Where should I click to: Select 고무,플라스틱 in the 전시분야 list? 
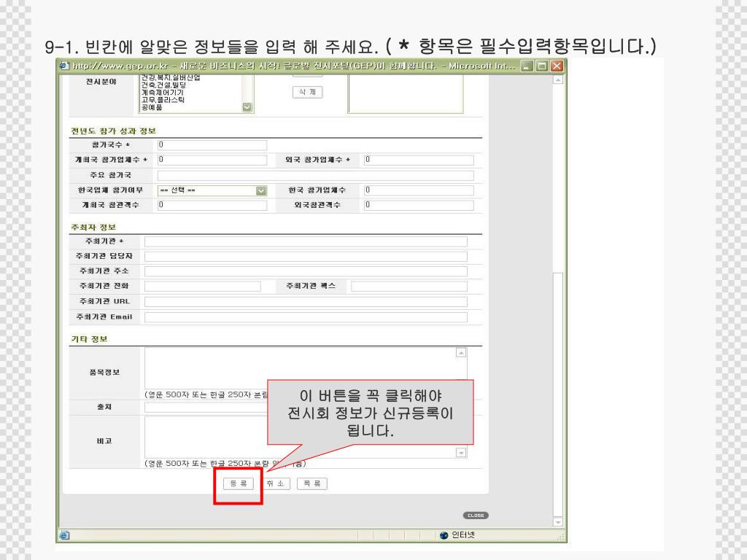pyautogui.click(x=163, y=100)
